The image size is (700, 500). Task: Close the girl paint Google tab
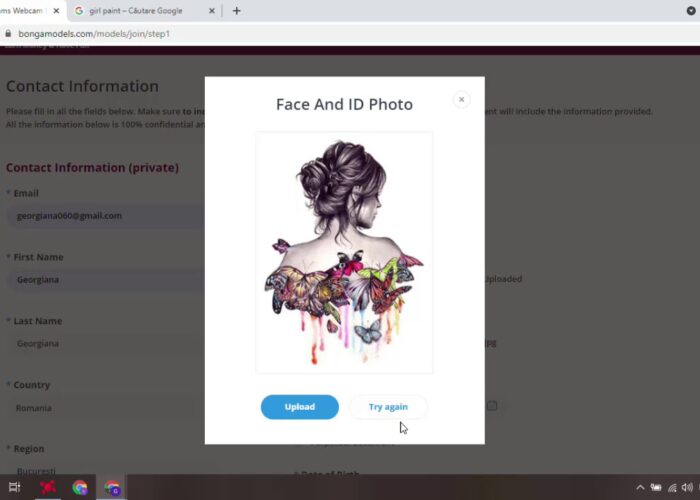click(x=212, y=11)
